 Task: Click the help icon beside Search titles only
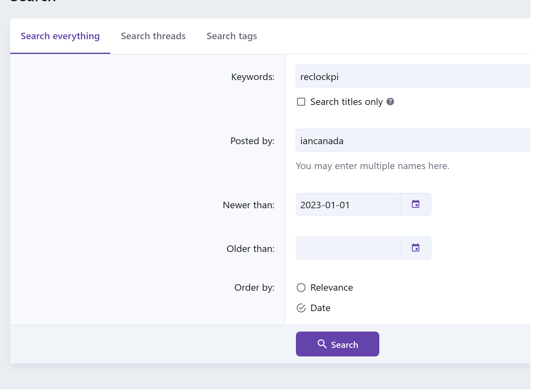pos(390,102)
